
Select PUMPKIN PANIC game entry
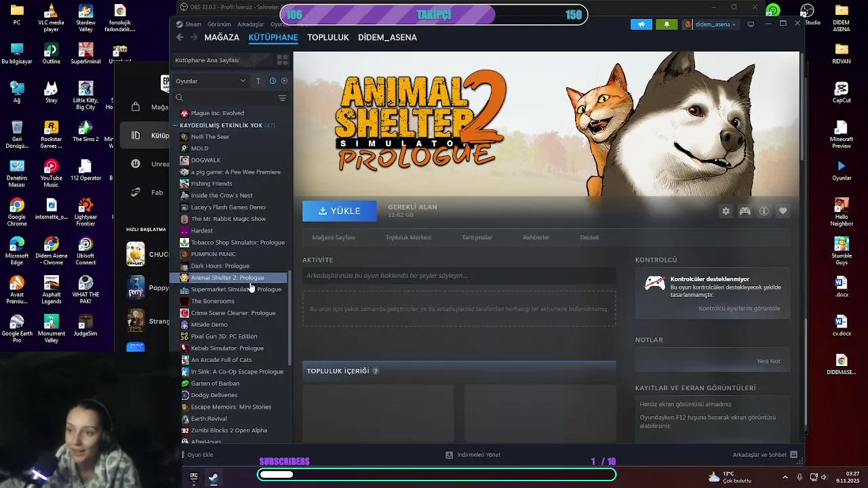point(229,254)
